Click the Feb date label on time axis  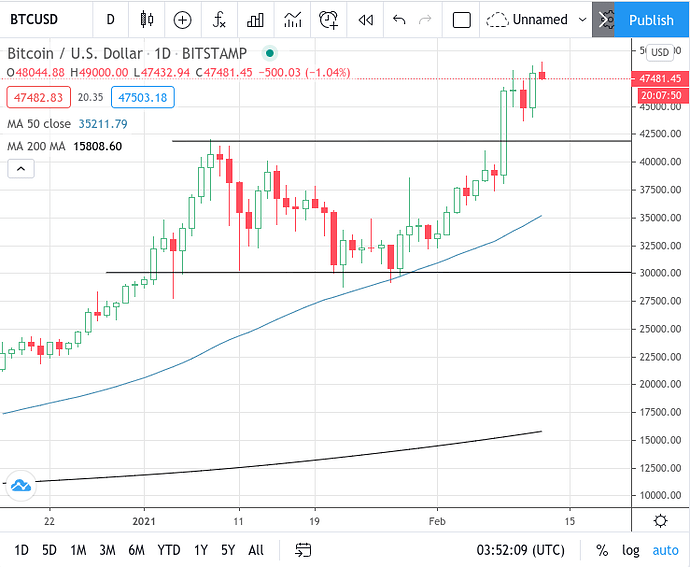tap(437, 521)
